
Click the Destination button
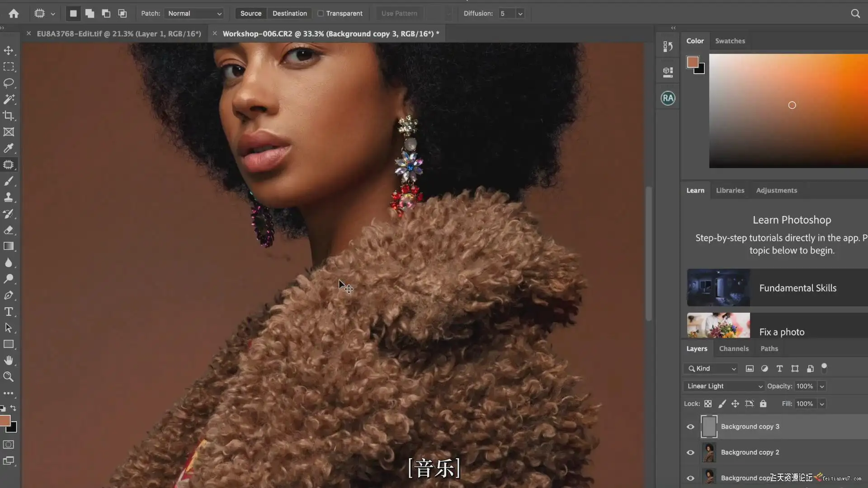(289, 14)
